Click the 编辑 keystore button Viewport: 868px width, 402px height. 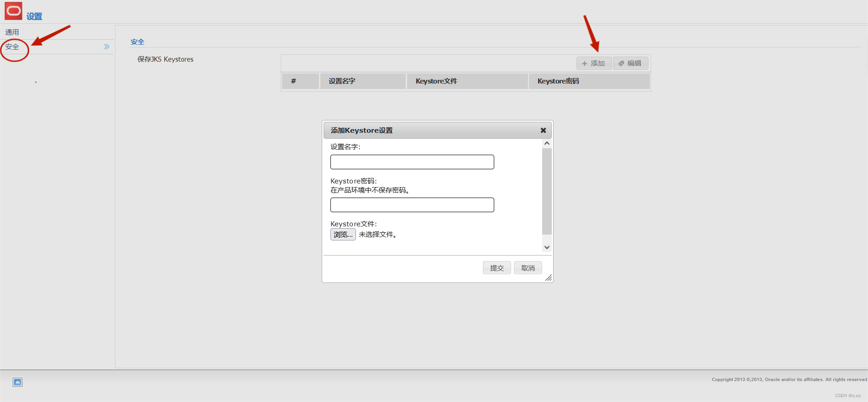click(630, 63)
